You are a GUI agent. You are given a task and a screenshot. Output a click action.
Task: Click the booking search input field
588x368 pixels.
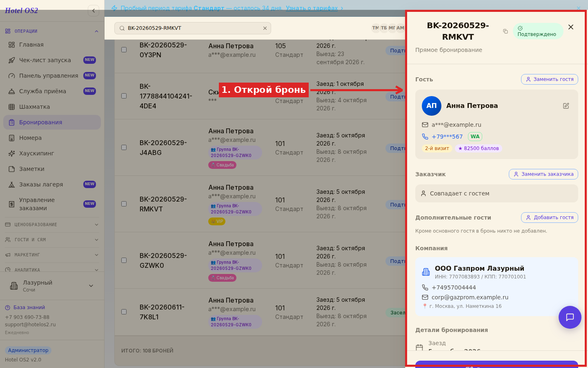193,28
